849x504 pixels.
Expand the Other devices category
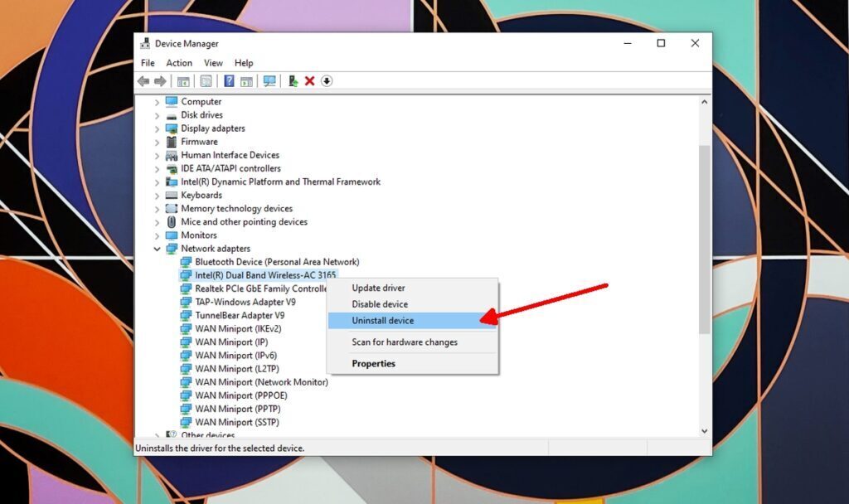tap(158, 434)
